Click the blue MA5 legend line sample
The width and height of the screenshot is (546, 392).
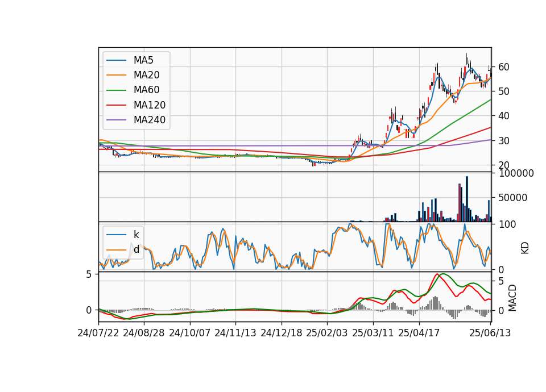(x=116, y=61)
